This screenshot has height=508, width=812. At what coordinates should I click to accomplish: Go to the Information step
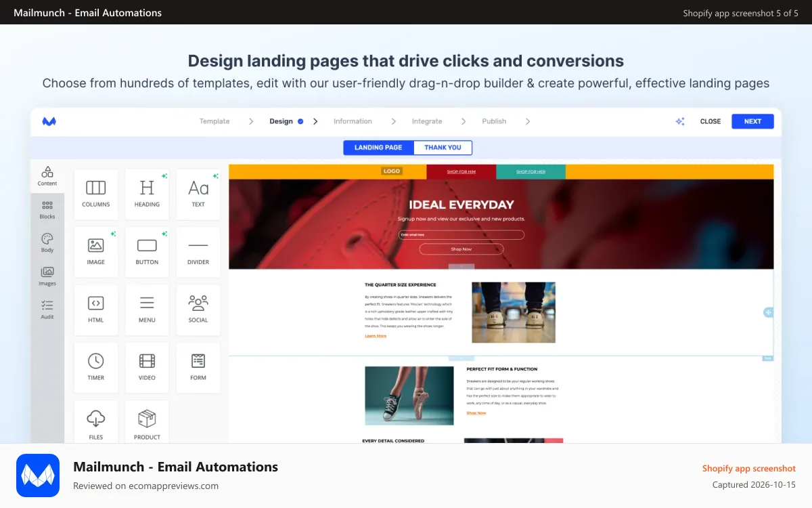(353, 121)
